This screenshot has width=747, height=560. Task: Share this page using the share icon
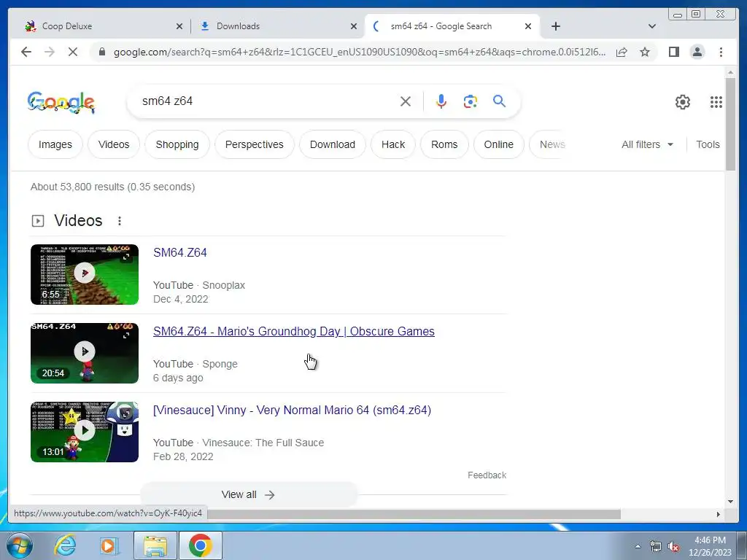pos(622,52)
